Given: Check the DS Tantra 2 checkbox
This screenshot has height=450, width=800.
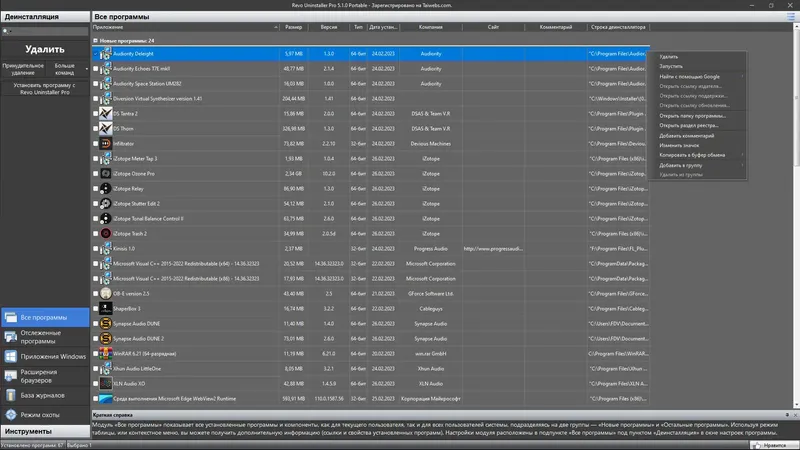Looking at the screenshot, I should (95, 114).
